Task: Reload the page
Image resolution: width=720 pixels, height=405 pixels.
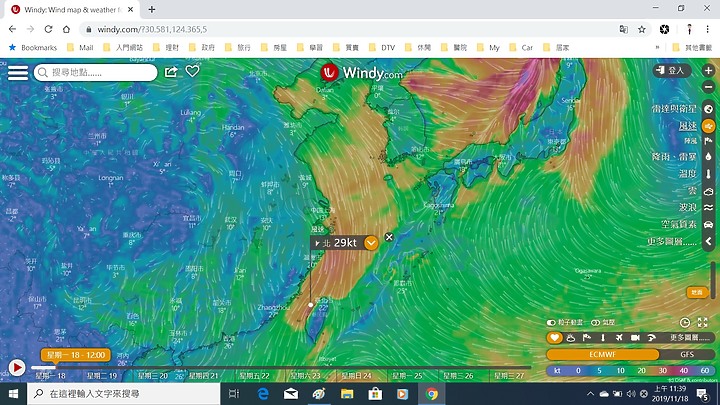Action: coord(48,29)
